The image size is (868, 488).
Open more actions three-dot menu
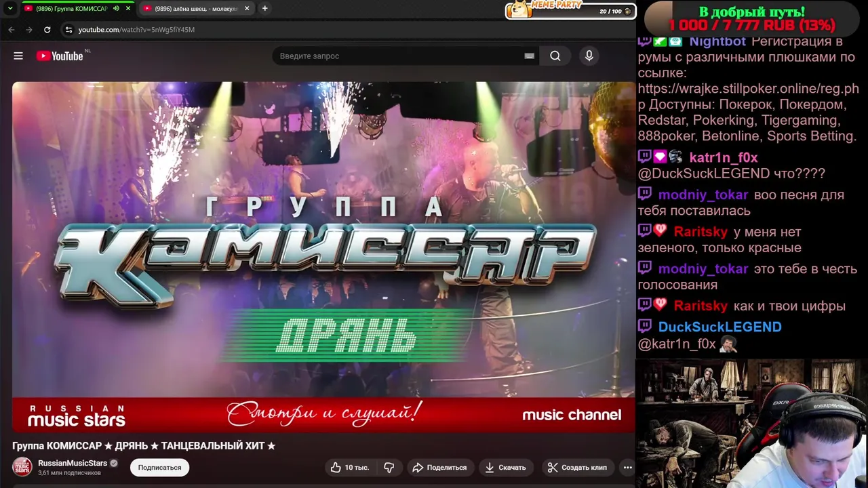click(628, 468)
